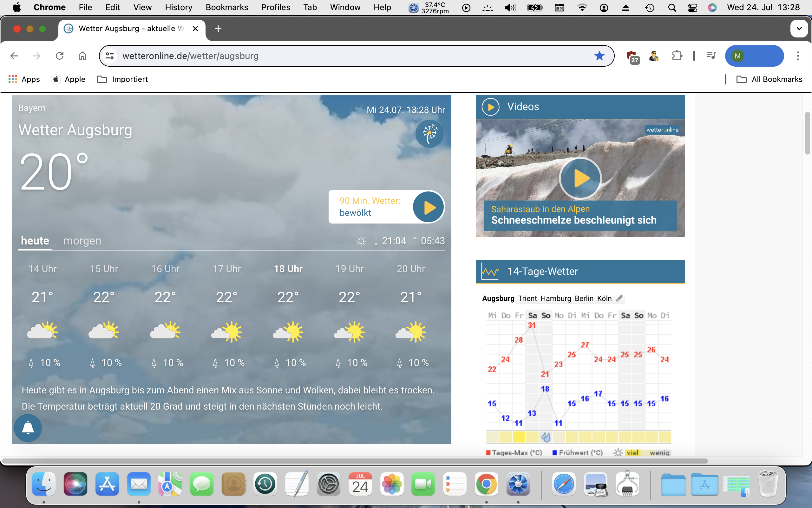Screen dimensions: 812x508
Task: Go back to previous page
Action: coord(14,56)
